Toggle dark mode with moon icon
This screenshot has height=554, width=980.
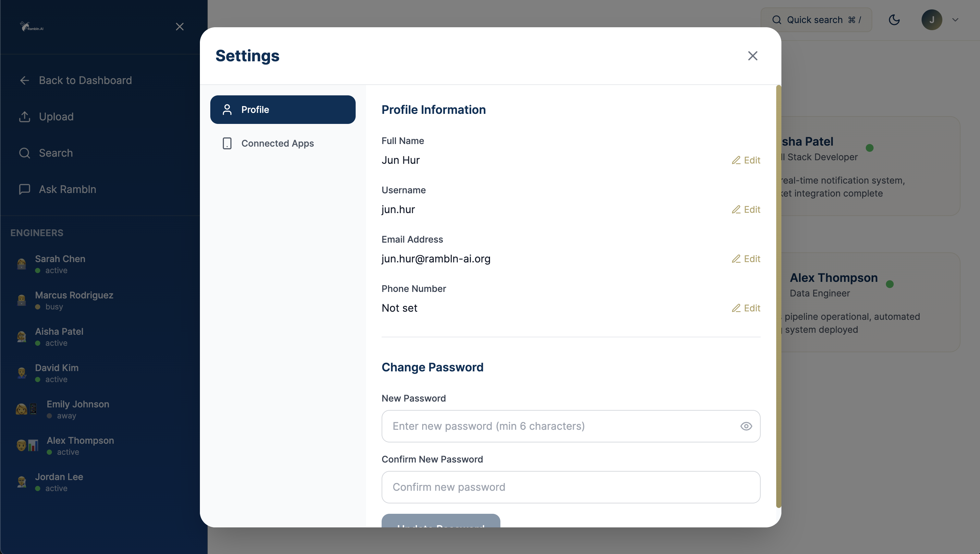pos(894,20)
